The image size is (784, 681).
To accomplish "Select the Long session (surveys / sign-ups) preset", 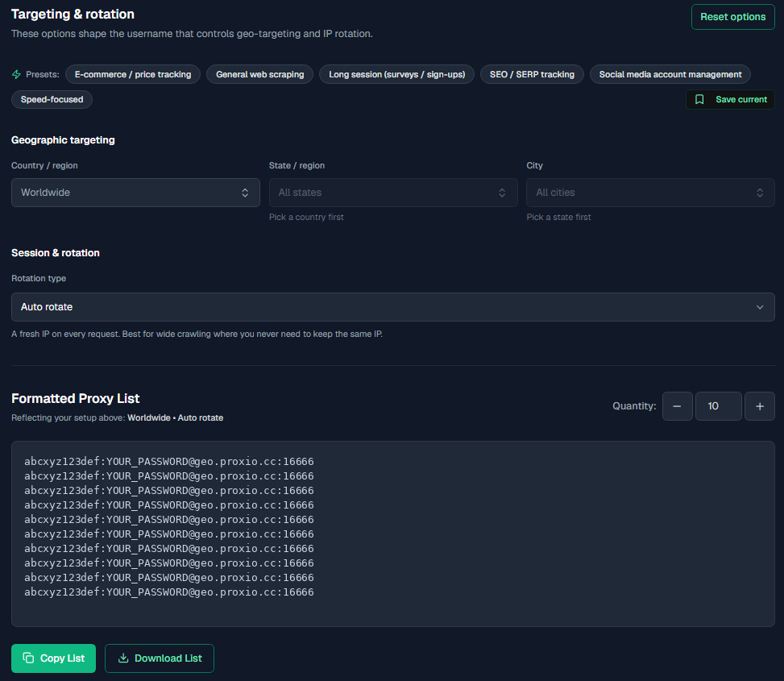I will [x=397, y=74].
